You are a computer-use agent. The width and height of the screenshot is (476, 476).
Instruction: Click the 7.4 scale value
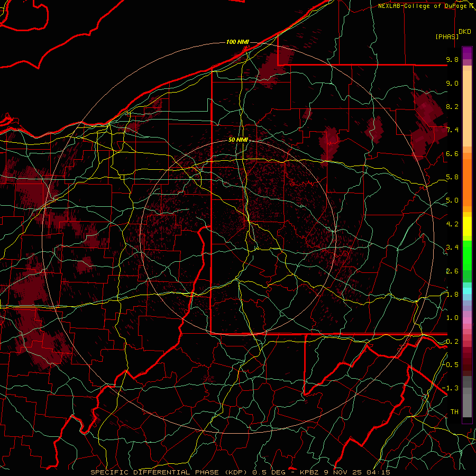(x=452, y=130)
